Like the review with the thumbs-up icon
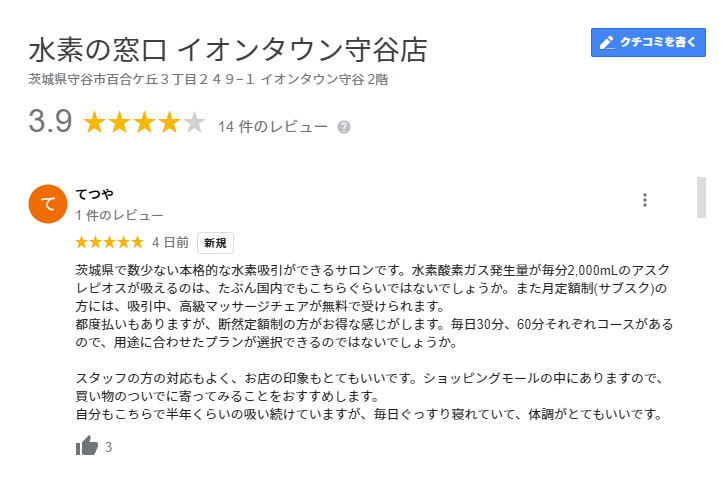 [x=87, y=446]
